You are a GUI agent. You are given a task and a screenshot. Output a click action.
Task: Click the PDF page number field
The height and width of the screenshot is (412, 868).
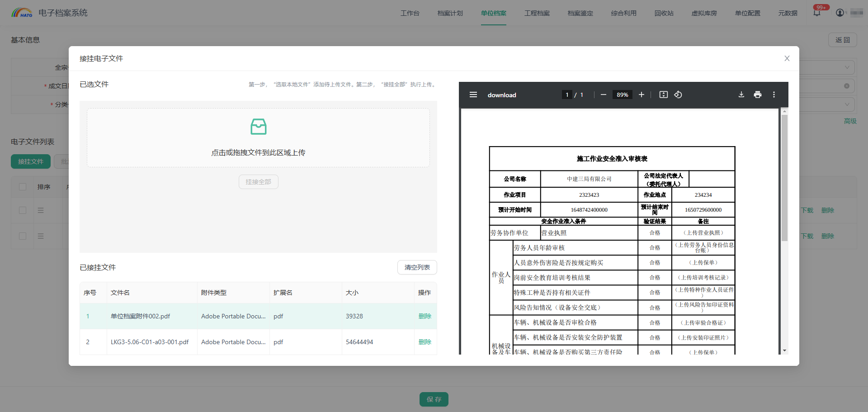(x=567, y=95)
